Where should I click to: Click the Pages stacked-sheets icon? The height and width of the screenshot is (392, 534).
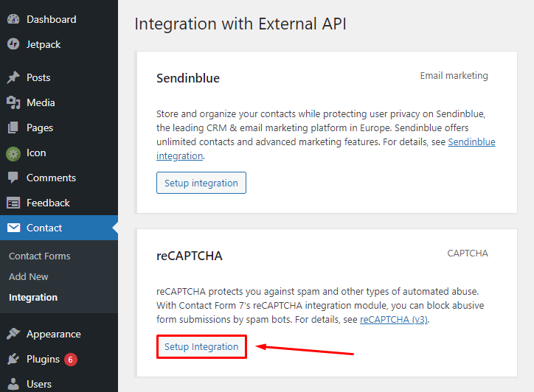[13, 127]
